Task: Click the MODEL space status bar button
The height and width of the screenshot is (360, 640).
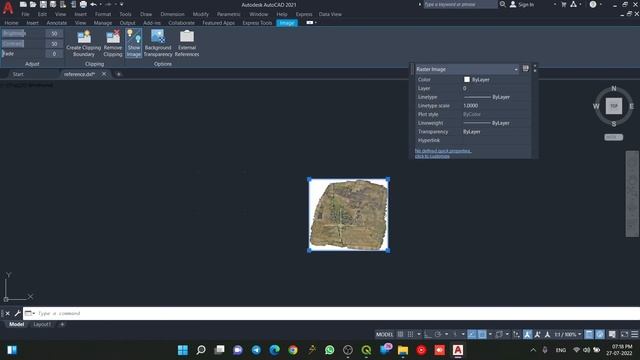Action: (x=384, y=334)
